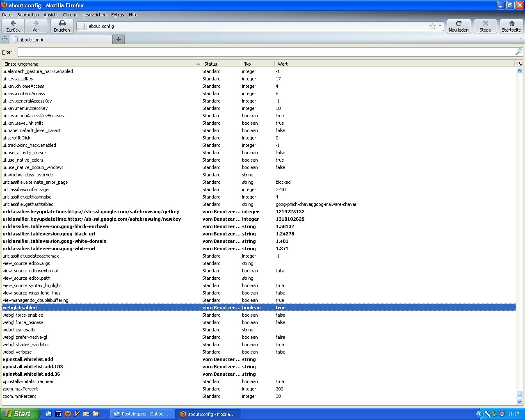Open the Extras menu

(x=117, y=15)
